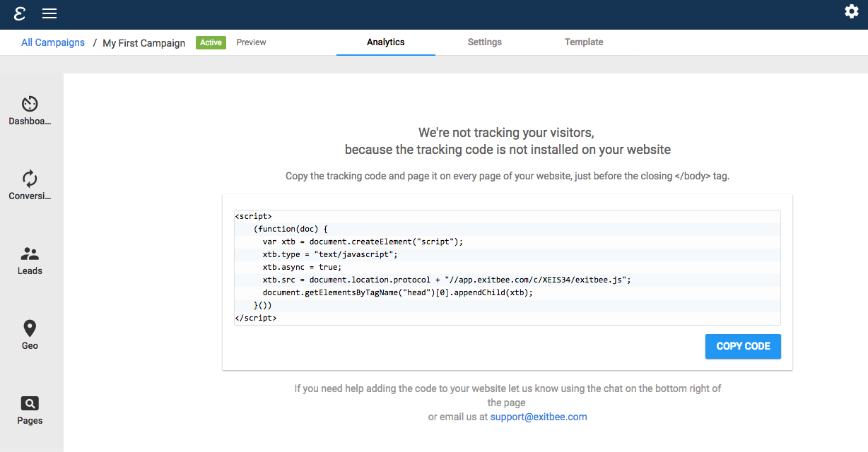
Task: Switch to the Analytics tab
Action: pos(386,42)
